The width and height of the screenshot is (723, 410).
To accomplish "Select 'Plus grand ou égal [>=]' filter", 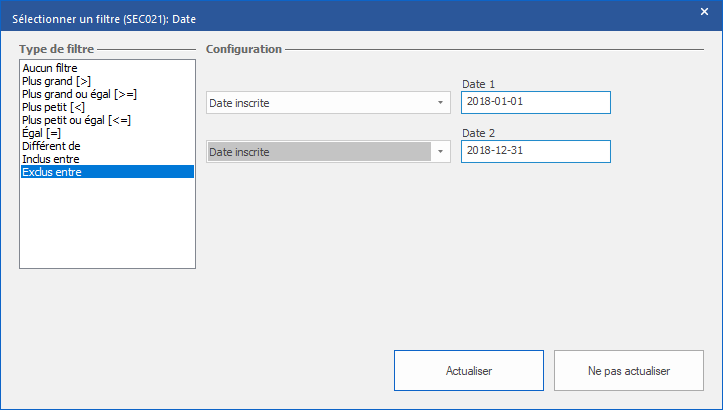I will coord(77,94).
